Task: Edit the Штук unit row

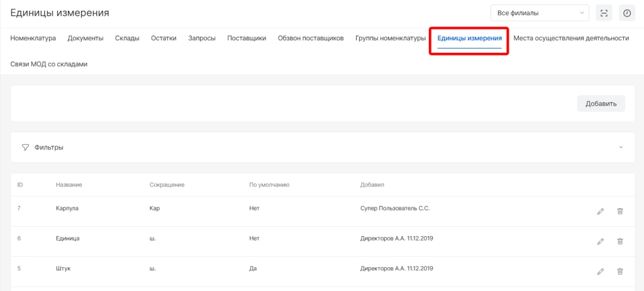Action: tap(600, 271)
